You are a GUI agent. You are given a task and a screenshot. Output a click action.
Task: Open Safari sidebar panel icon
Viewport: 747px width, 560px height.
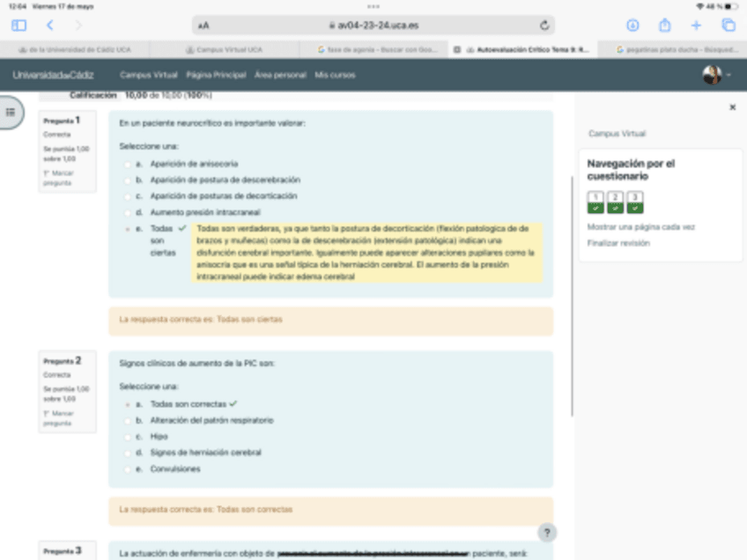(x=18, y=26)
